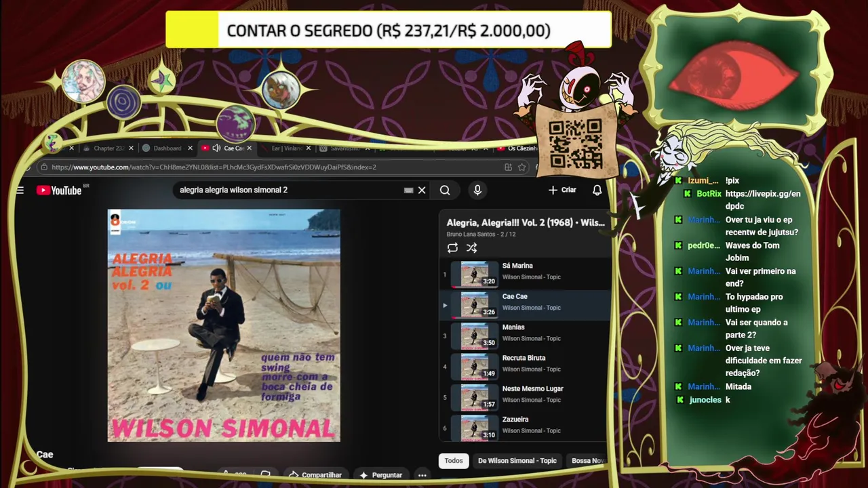Open the YouTube notifications bell
This screenshot has height=488, width=868.
point(597,190)
